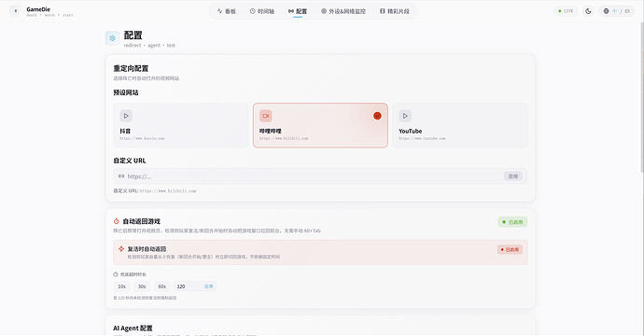The image size is (644, 336).
Task: Click the clock icon above timeout options
Action: [x=116, y=274]
